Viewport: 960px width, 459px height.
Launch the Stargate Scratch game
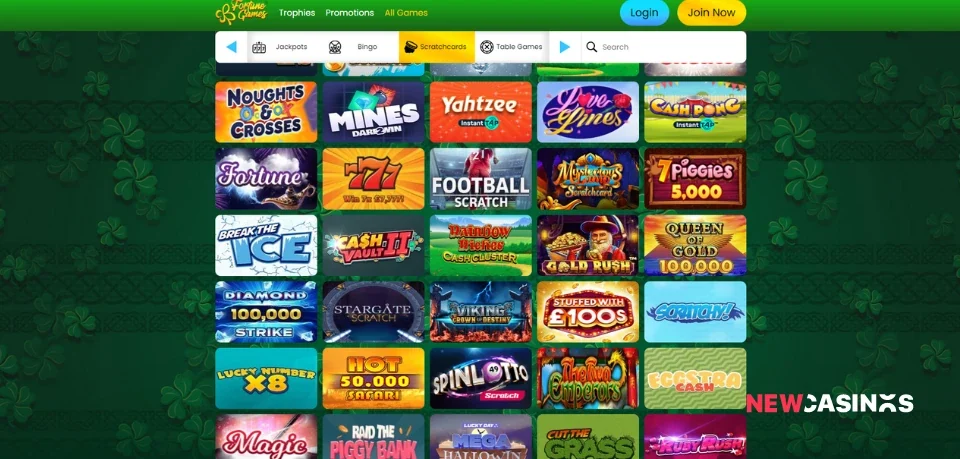[373, 312]
